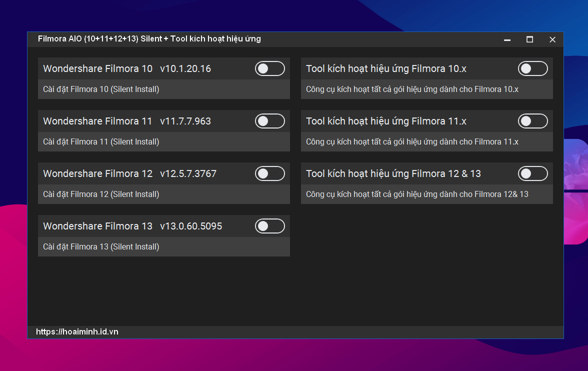Maximize the Filmora AIO window

click(x=529, y=39)
